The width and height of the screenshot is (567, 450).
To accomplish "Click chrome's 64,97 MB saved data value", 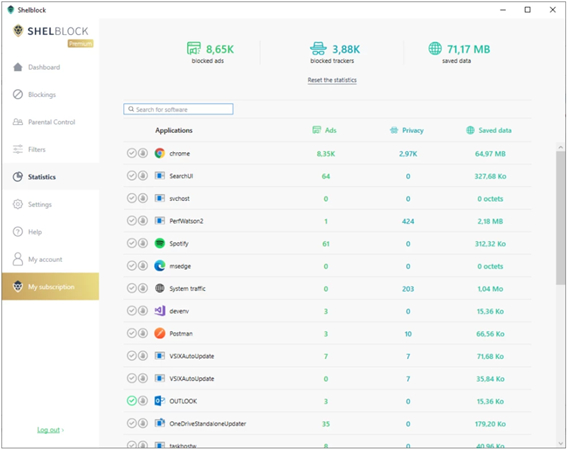I will 490,154.
